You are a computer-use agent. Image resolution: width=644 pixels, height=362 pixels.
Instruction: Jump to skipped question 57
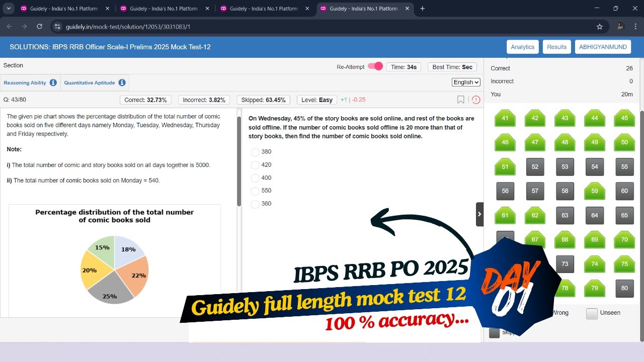(535, 191)
